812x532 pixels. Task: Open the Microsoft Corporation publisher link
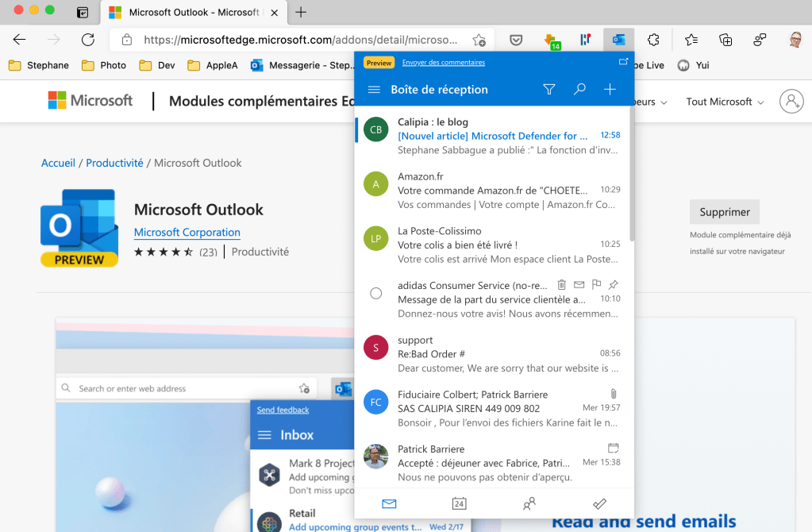point(187,233)
